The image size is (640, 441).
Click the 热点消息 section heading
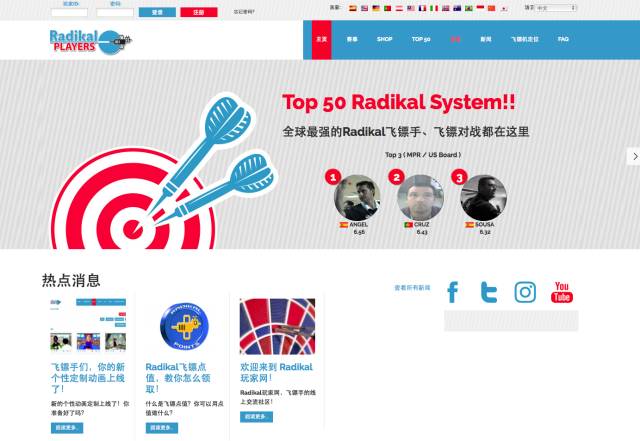(71, 281)
